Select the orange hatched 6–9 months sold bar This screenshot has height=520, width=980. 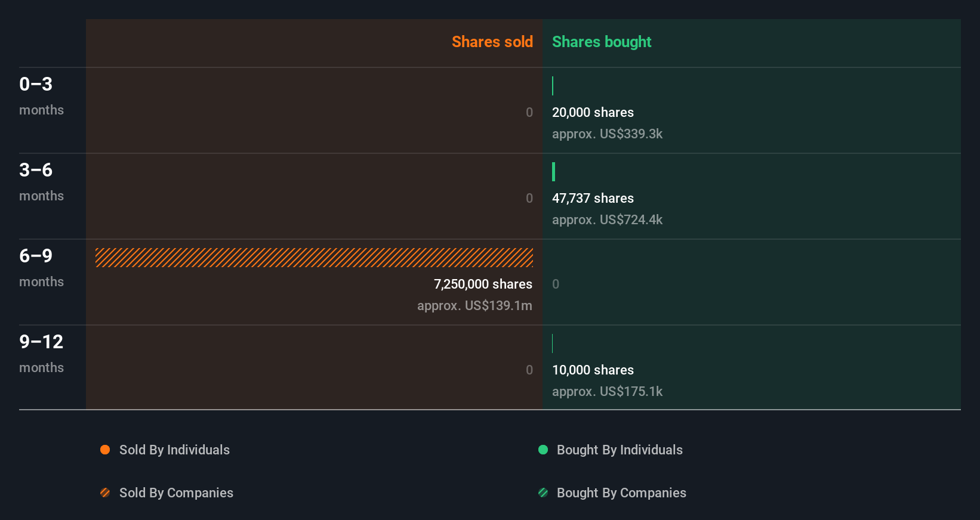pyautogui.click(x=314, y=258)
